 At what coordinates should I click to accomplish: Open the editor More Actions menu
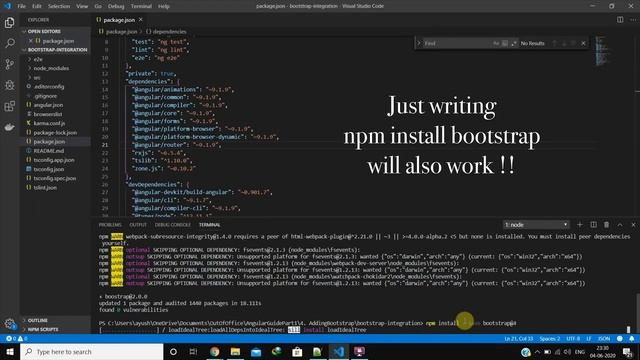point(633,20)
